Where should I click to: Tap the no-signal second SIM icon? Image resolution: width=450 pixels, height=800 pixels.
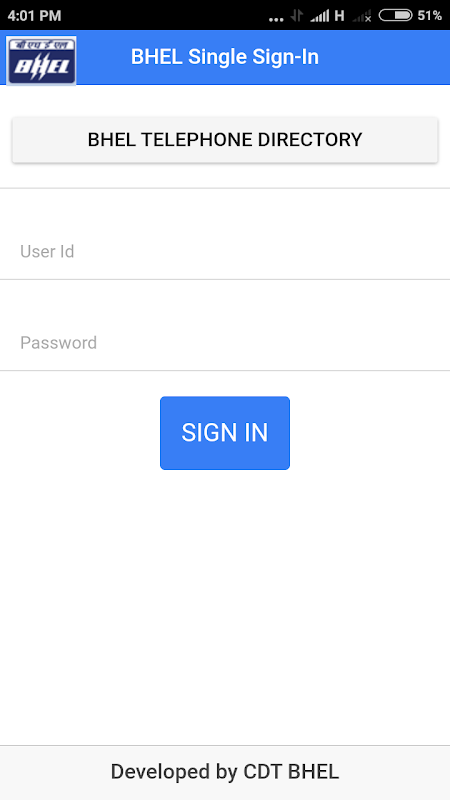(x=362, y=16)
